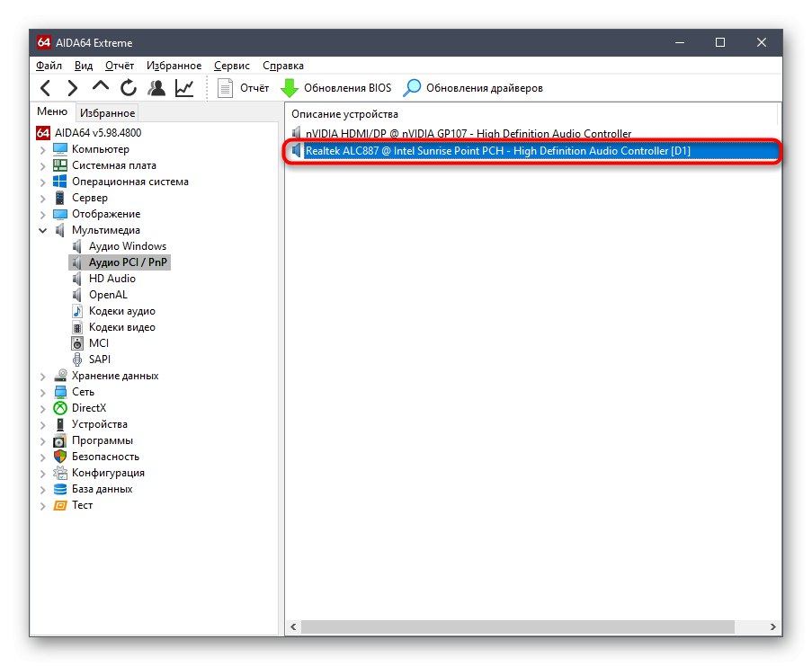
Task: Expand the Сеть tree node
Action: [43, 393]
